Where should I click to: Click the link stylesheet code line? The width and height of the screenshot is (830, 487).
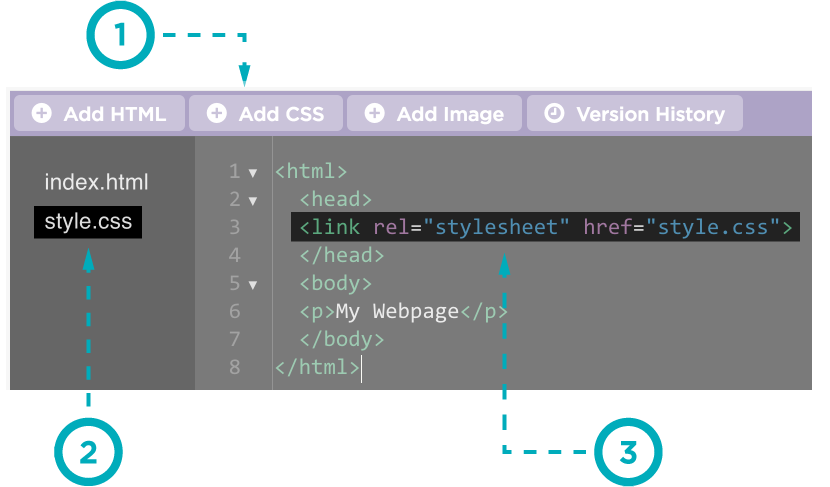pos(545,227)
